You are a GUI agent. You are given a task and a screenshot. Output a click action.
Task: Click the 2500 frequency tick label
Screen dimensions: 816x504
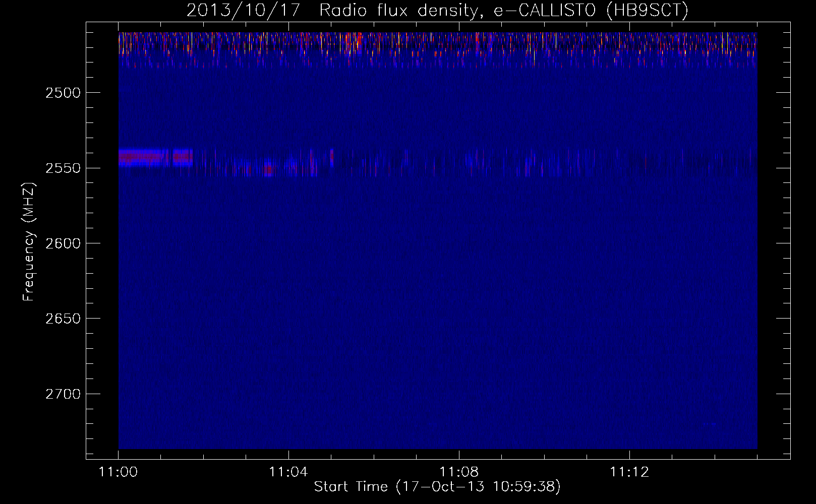[x=64, y=93]
